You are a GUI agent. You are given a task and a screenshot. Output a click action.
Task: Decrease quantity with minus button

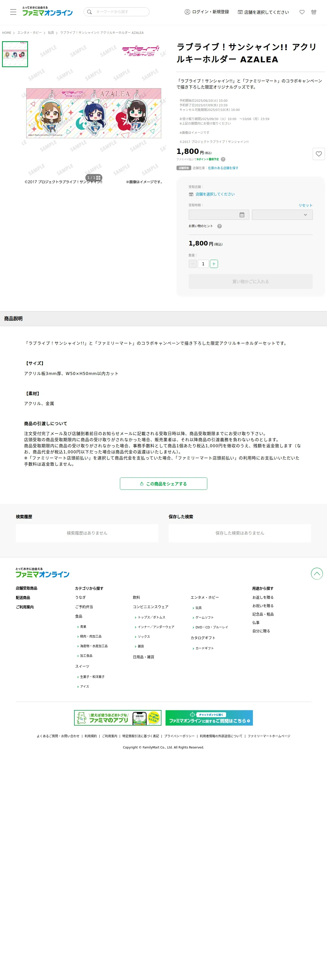pos(193,264)
